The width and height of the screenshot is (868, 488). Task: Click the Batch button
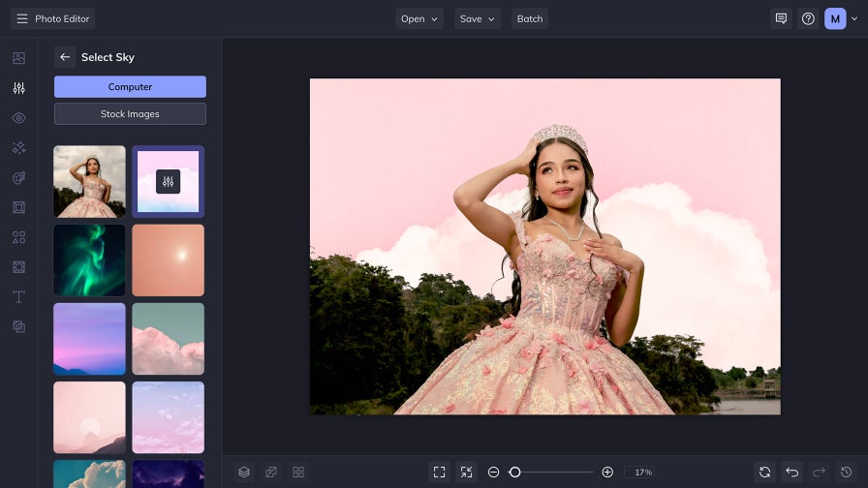point(530,18)
